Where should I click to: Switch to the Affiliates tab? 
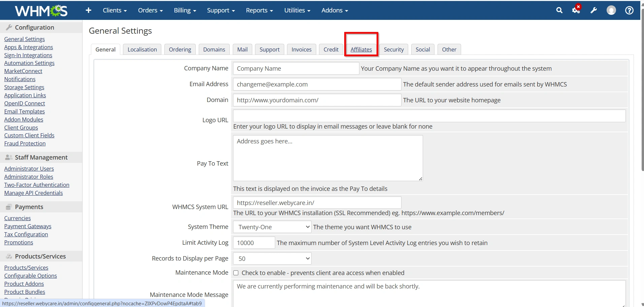pyautogui.click(x=361, y=49)
